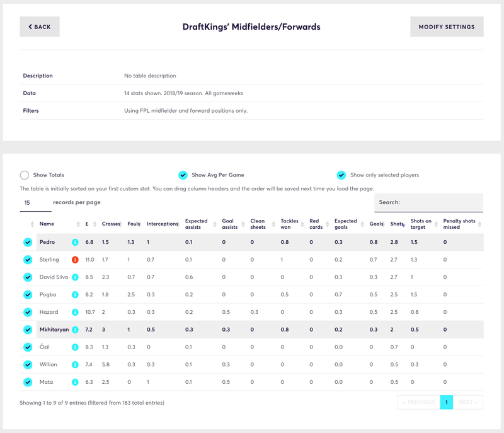The height and width of the screenshot is (433, 504).
Task: Deselect David Silva row checkmark
Action: (28, 277)
